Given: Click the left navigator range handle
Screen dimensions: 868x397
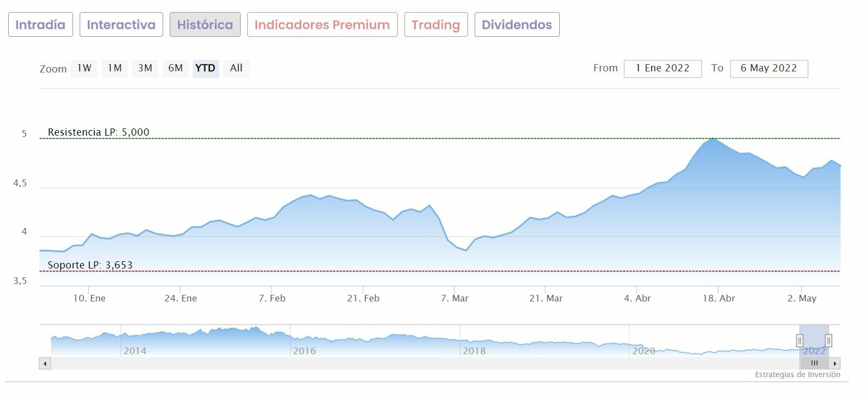Looking at the screenshot, I should [800, 340].
